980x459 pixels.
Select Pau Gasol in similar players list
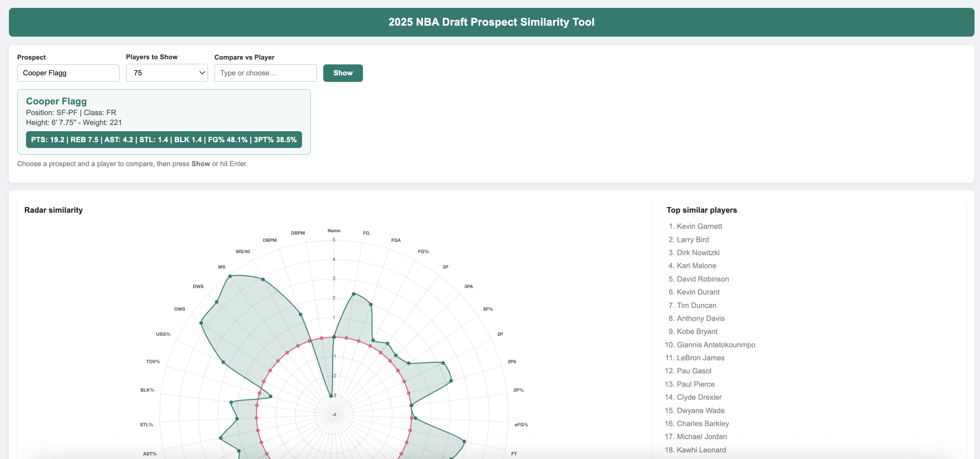[x=694, y=371]
